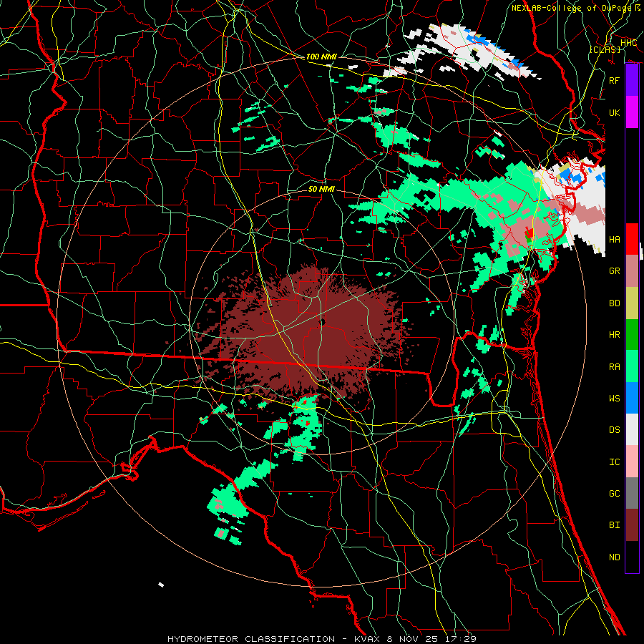Viewport: 644px width, 644px height.
Task: Click the 'ND' legend label
Action: [x=614, y=557]
